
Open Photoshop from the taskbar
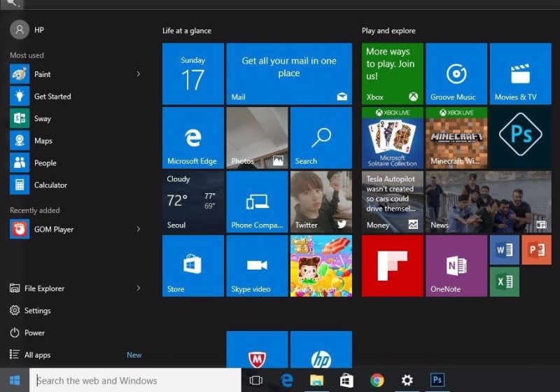[x=437, y=379]
